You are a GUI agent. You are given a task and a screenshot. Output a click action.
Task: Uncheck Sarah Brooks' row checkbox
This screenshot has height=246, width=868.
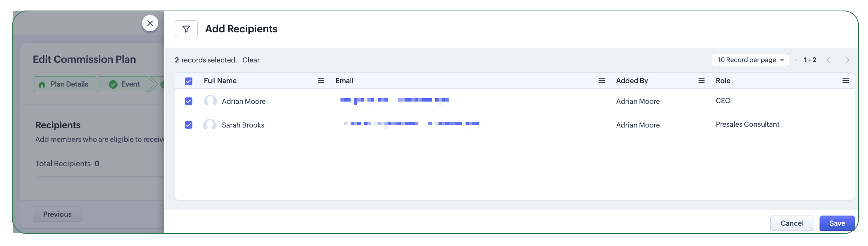click(x=189, y=125)
